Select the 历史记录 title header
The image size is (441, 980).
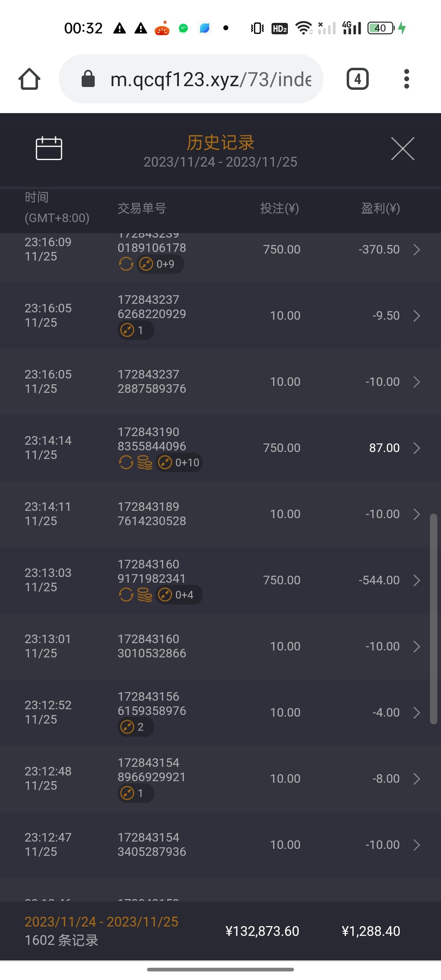tap(220, 143)
